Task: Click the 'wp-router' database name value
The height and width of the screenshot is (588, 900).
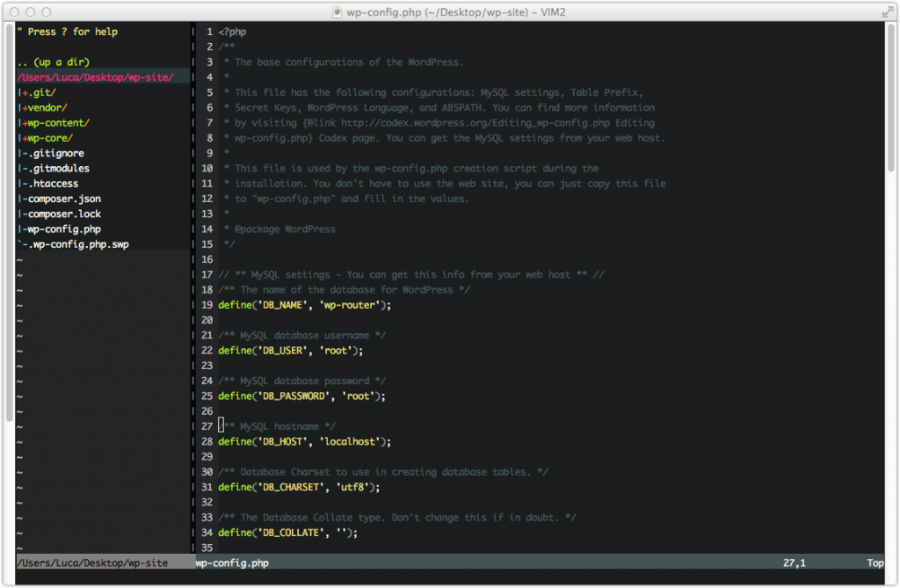Action: click(350, 305)
